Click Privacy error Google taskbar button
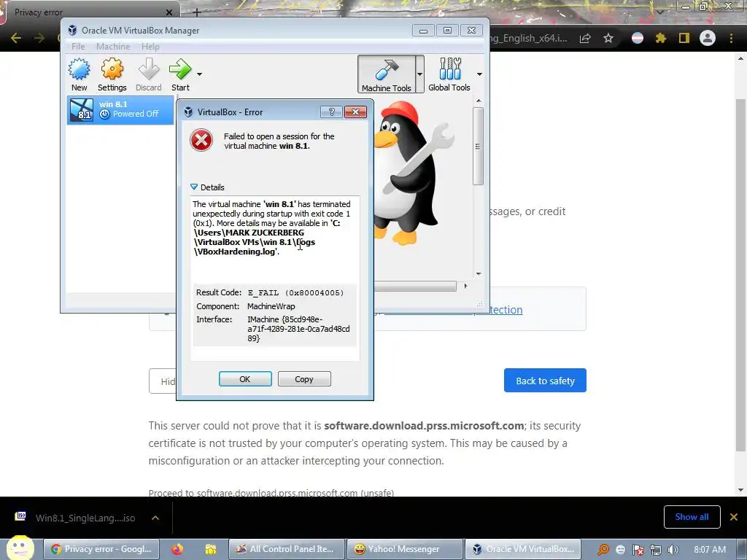The image size is (747, 560). point(101,549)
